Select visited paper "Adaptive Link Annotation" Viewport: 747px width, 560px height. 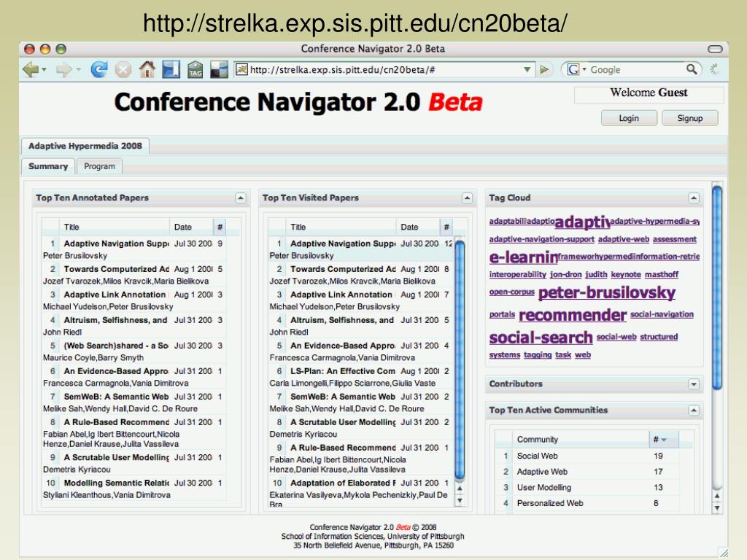360,300
